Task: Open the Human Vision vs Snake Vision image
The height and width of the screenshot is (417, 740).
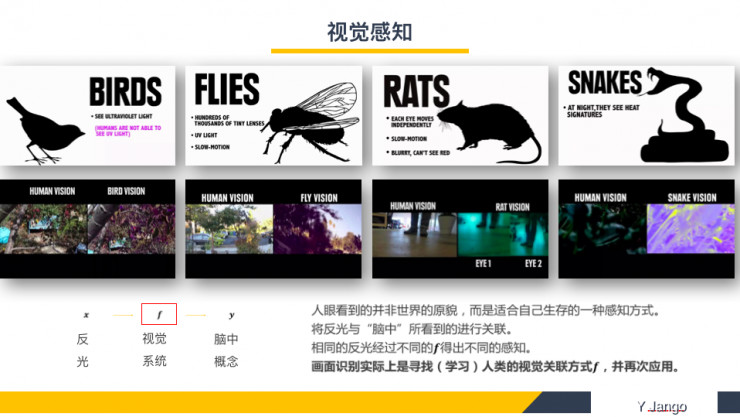Action: (x=645, y=229)
